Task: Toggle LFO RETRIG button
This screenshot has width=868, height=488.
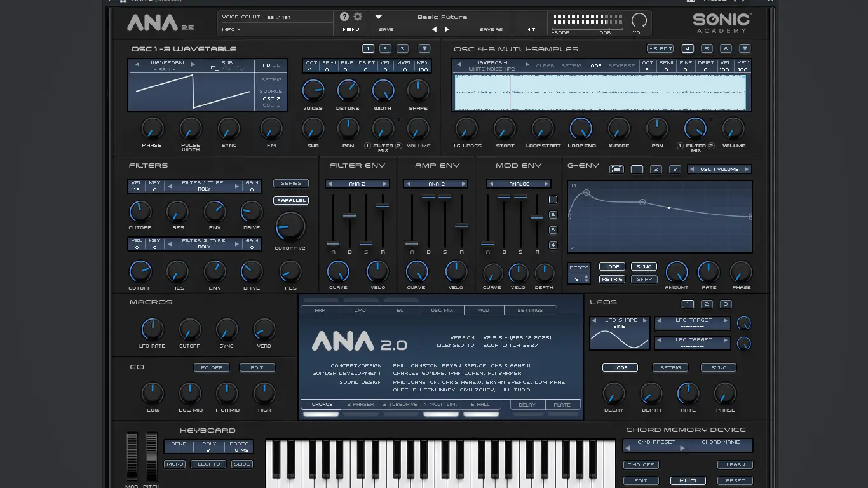Action: (670, 367)
